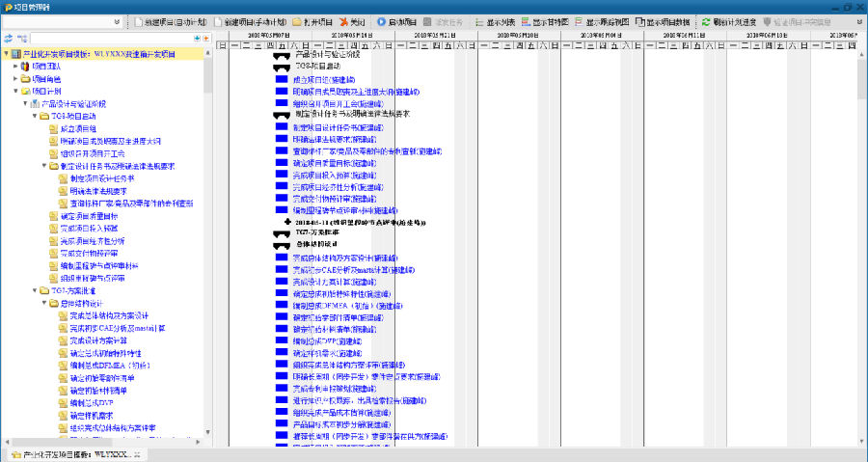Click 新建项目(自动计划) toolbar button
The image size is (868, 462).
point(171,22)
